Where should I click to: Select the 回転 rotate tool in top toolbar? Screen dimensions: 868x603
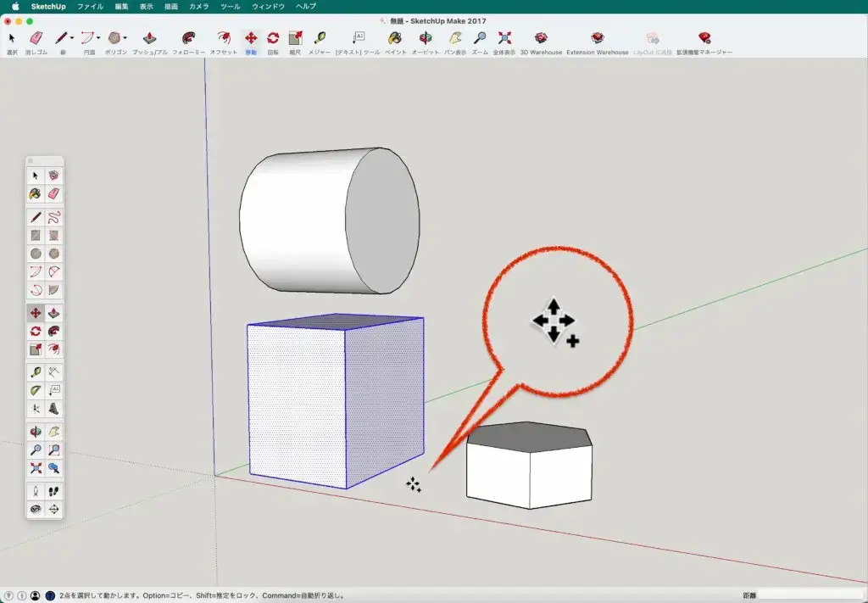click(273, 38)
